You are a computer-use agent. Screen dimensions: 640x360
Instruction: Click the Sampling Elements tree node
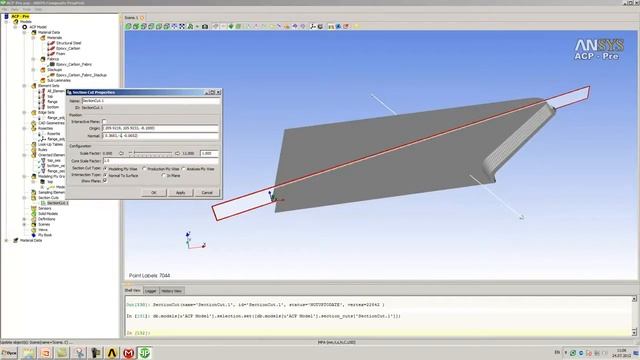[51, 192]
